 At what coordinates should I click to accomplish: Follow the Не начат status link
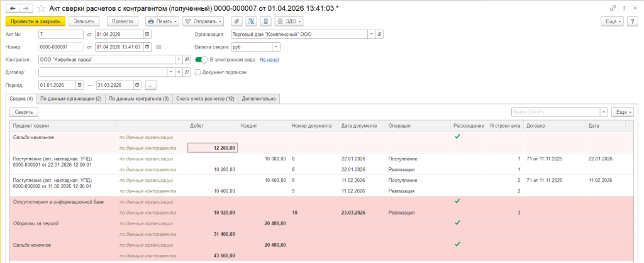click(269, 60)
